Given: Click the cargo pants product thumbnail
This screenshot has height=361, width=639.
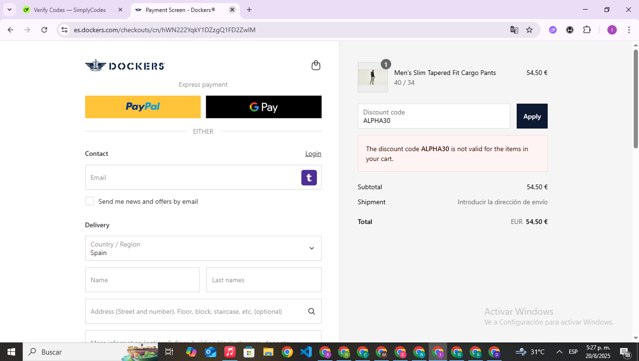Looking at the screenshot, I should tap(372, 77).
